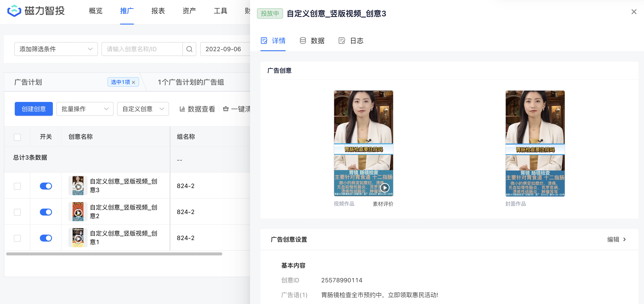Play the 视频作品 preview video
Image resolution: width=644 pixels, height=304 pixels.
385,188
